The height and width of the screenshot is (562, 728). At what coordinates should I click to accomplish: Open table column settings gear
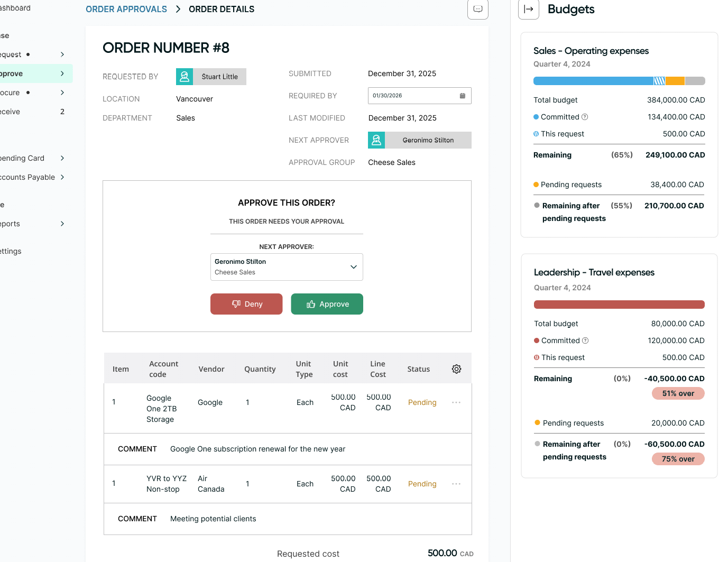(456, 369)
